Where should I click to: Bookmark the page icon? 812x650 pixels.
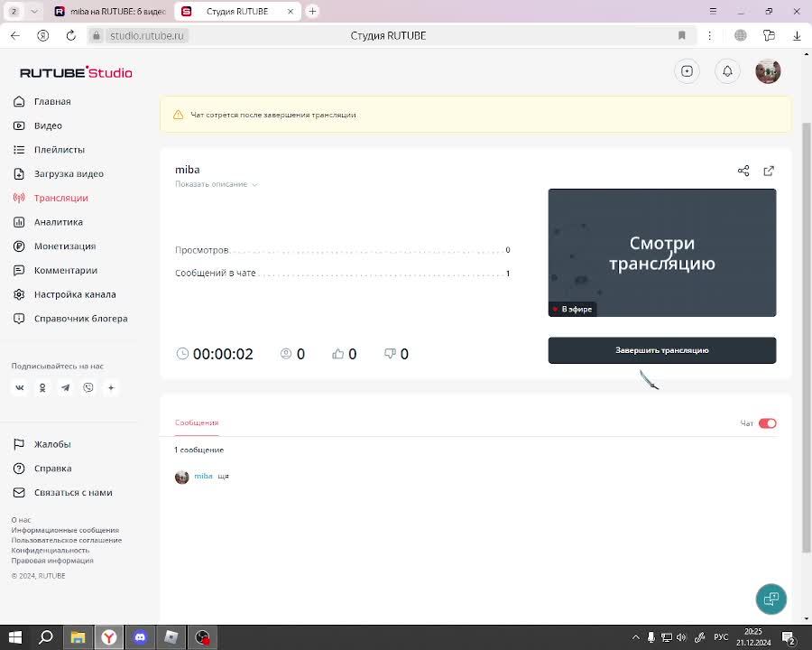(x=681, y=36)
